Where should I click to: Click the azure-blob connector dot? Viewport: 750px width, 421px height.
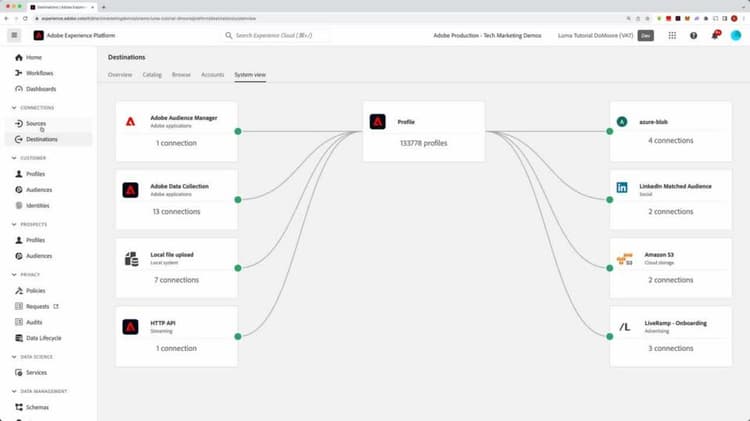click(609, 131)
